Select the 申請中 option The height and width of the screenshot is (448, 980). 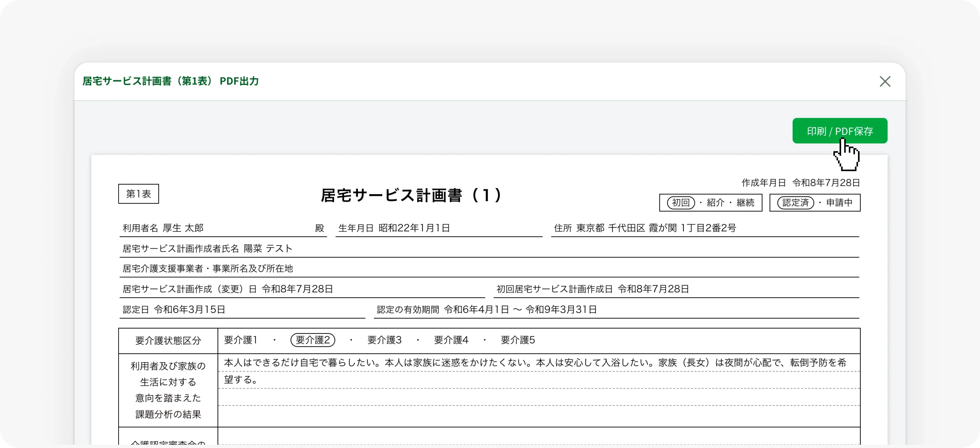pos(839,202)
